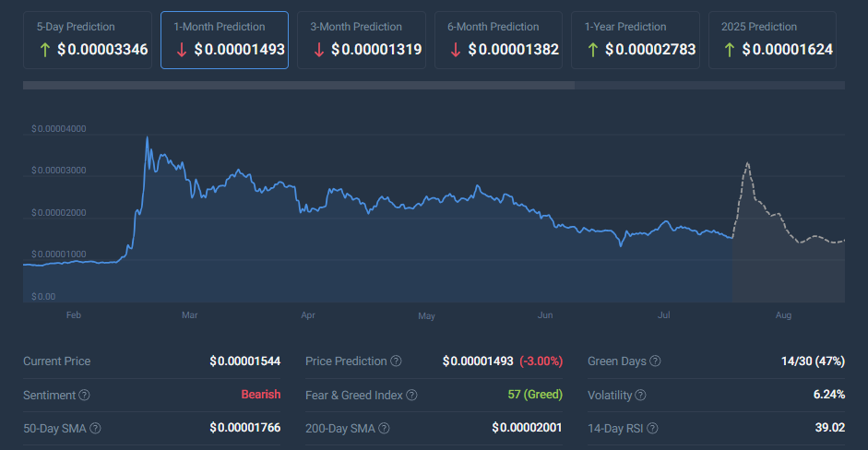Viewport: 868px width, 450px height.
Task: Click the Volatility value 6.24%
Action: point(828,394)
